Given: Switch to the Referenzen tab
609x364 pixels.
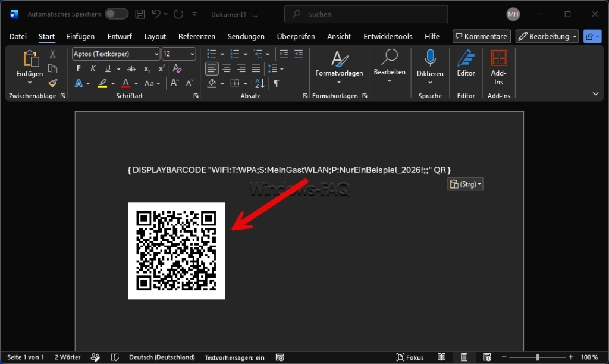Looking at the screenshot, I should tap(196, 36).
